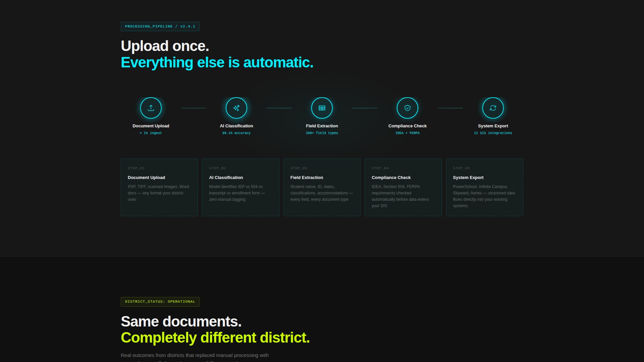Click the "12 SIS integrations" stat text
The width and height of the screenshot is (644, 362).
point(493,133)
